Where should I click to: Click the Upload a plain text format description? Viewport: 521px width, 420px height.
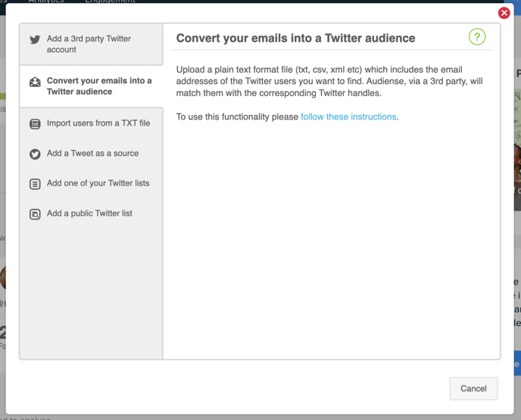[x=329, y=81]
